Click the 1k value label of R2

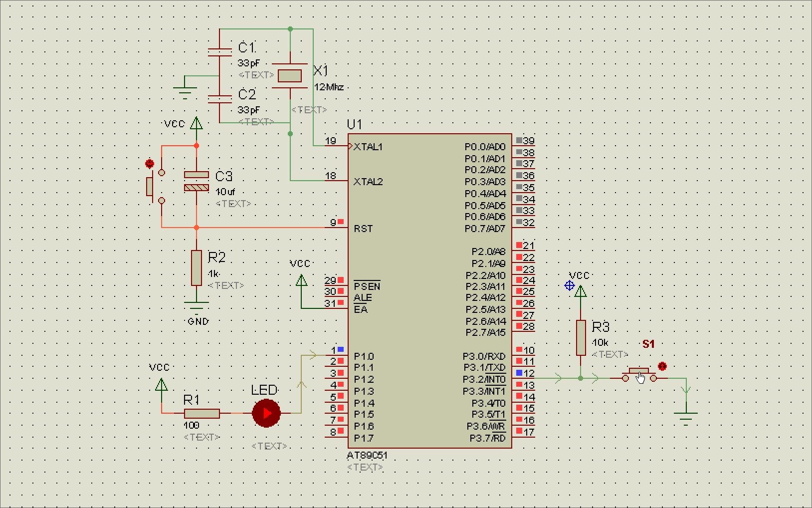[x=213, y=273]
